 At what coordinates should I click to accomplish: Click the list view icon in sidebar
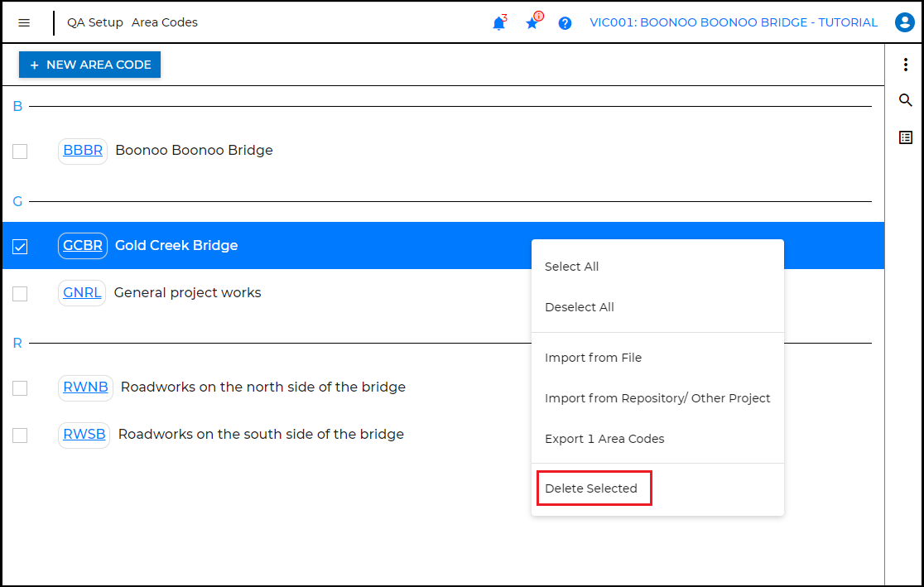pyautogui.click(x=905, y=137)
